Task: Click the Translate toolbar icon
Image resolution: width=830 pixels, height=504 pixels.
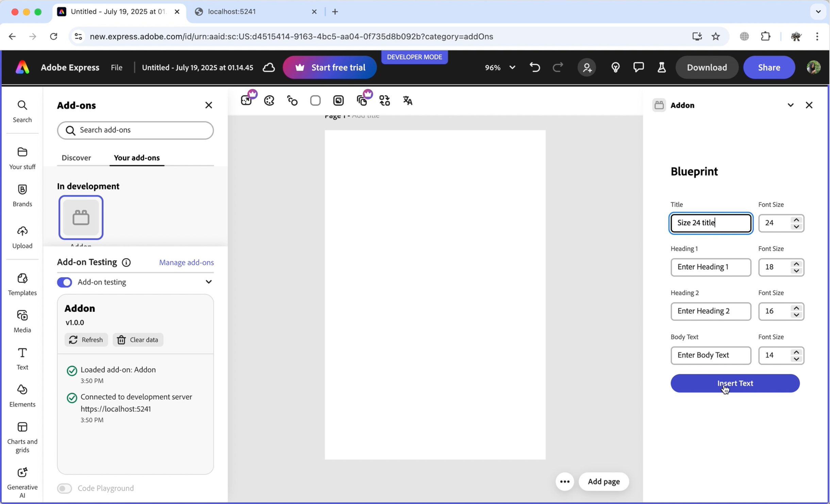Action: 408,101
